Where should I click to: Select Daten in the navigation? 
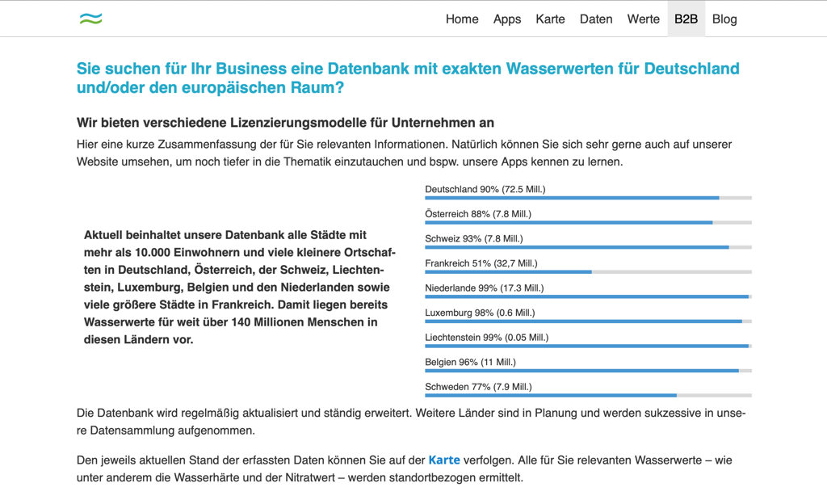click(596, 19)
